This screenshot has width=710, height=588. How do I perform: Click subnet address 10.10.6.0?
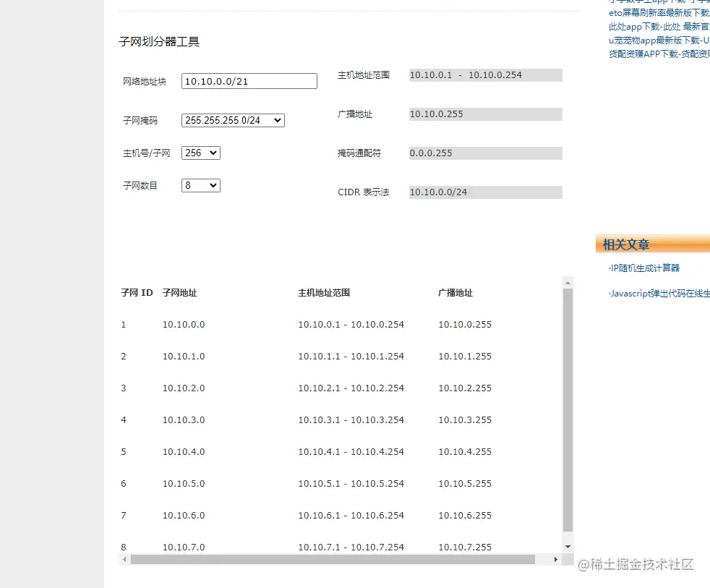click(184, 515)
